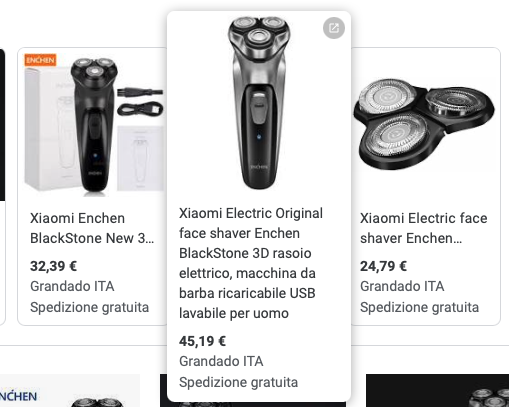Viewport: 509px width, 407px height.
Task: Select the 24,79 € price
Action: click(383, 266)
